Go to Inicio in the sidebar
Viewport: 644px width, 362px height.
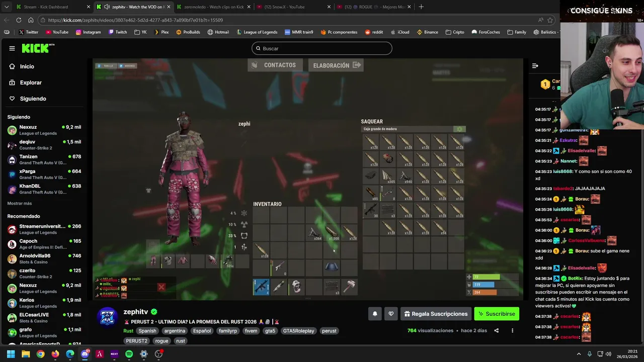[27, 66]
